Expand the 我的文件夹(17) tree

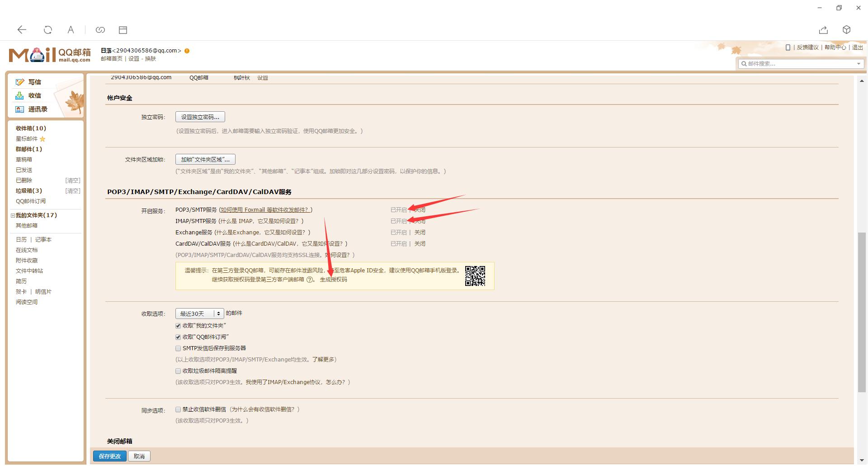[13, 215]
